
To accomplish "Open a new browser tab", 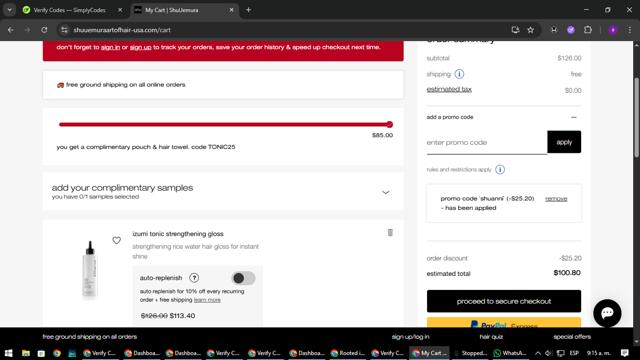I will 248,10.
